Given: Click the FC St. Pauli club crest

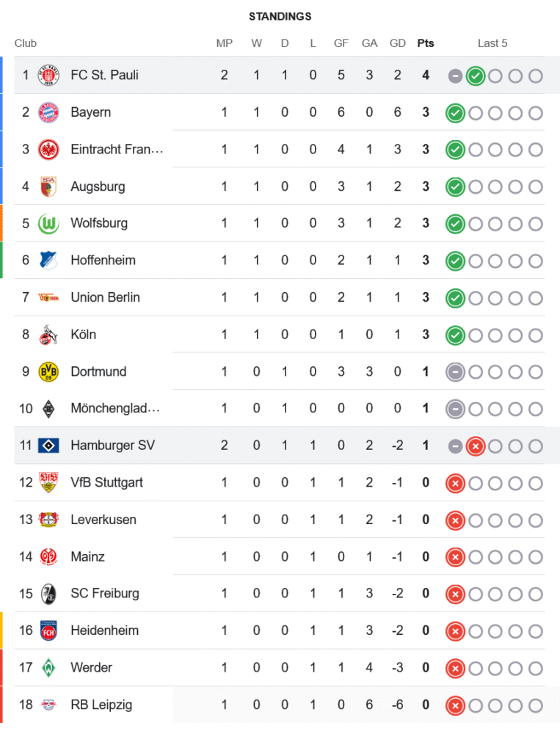Looking at the screenshot, I should (x=48, y=75).
